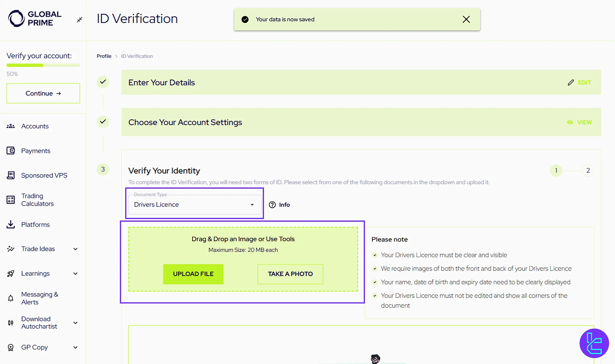Select the Document Type dropdown
The image size is (615, 364).
coord(194,205)
